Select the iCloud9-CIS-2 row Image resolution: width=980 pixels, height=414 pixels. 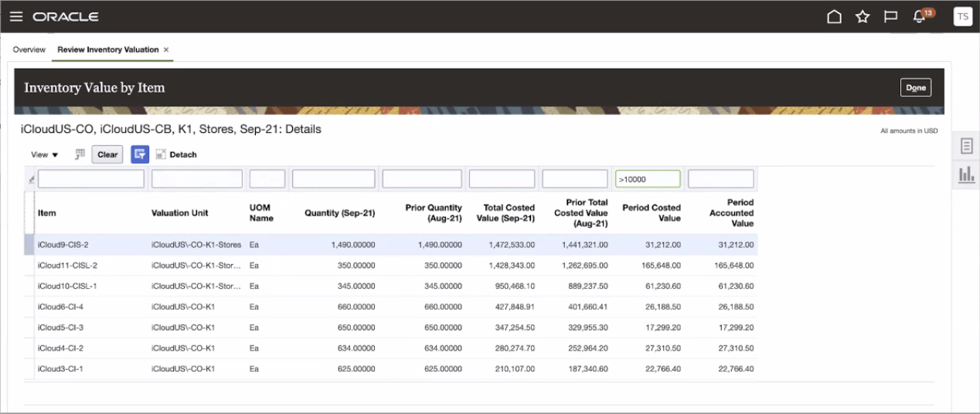tap(390, 245)
